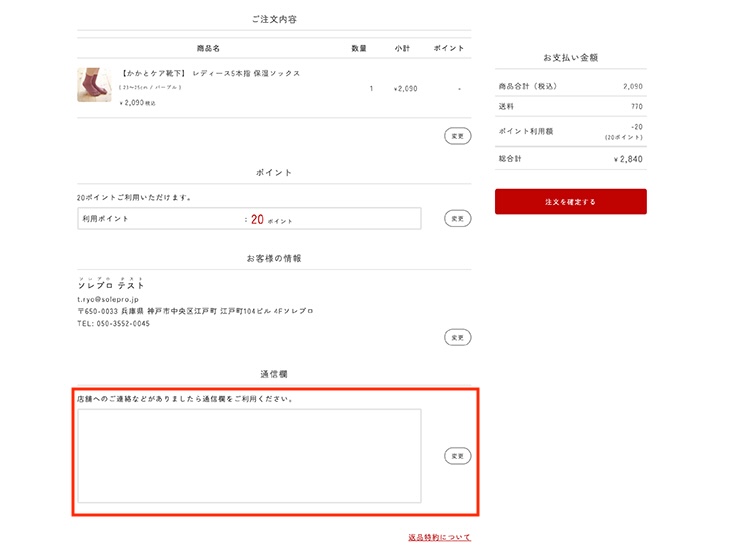Click 変更 button under customer information
The width and height of the screenshot is (750, 550).
(457, 338)
